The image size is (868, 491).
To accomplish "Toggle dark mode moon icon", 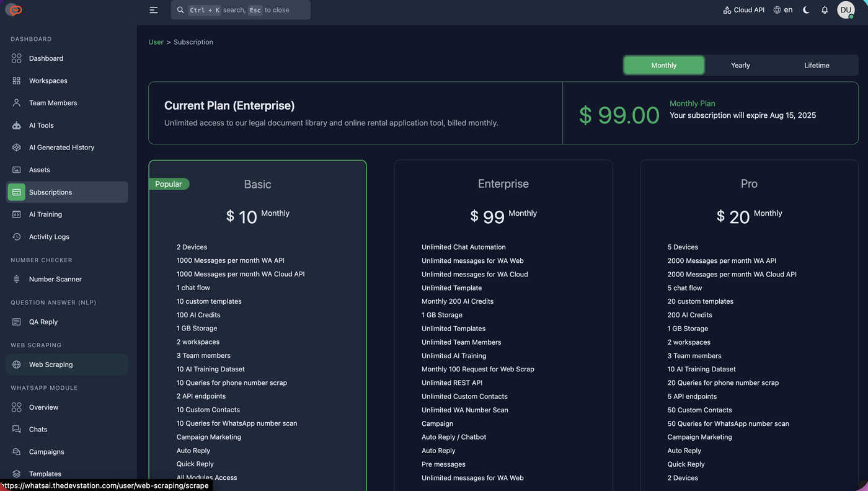I will click(806, 10).
